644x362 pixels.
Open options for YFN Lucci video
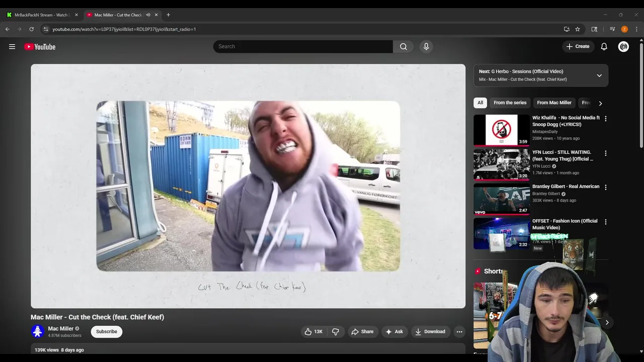(606, 153)
